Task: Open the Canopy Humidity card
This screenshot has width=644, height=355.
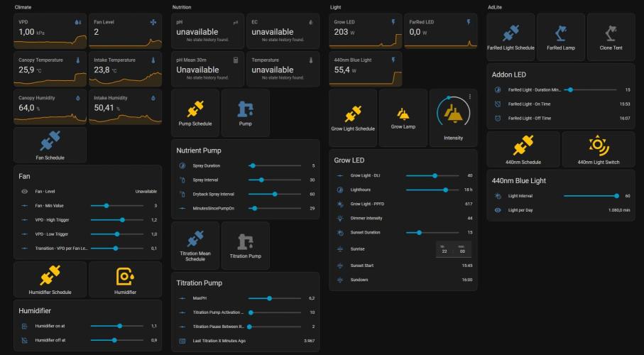Action: (50, 106)
